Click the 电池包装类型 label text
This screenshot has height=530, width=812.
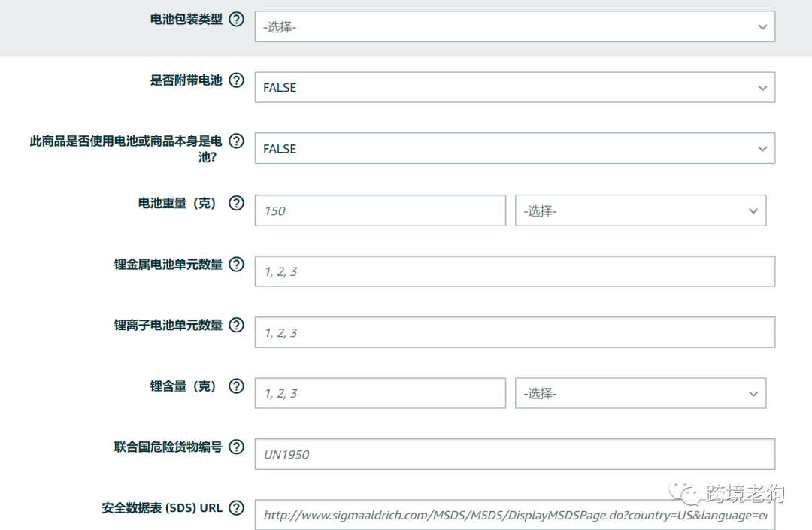coord(186,19)
